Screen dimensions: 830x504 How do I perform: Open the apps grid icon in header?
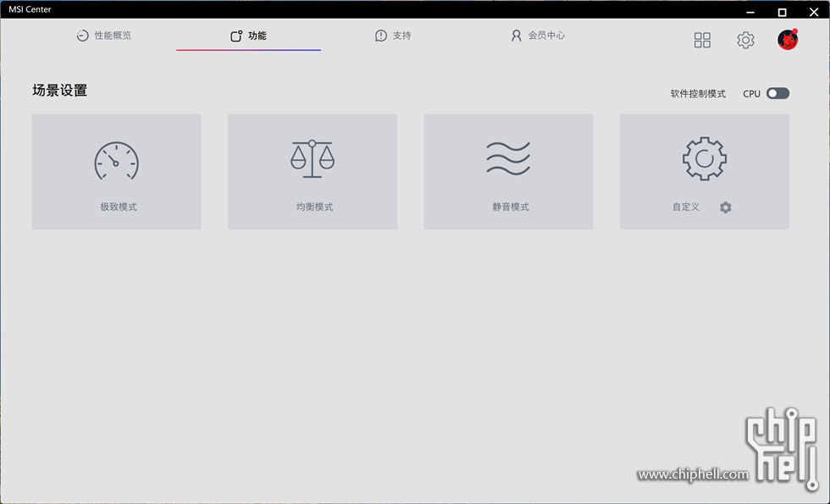pos(702,40)
